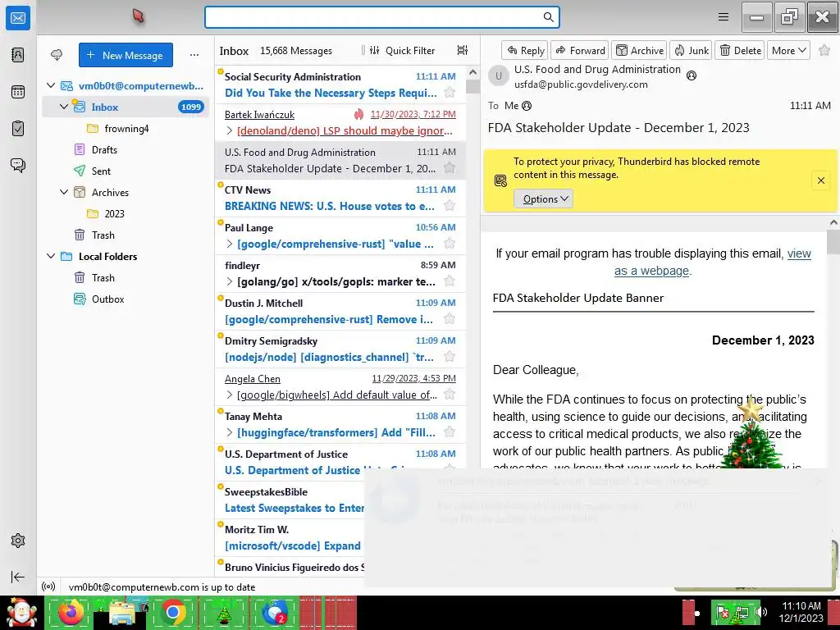Click the volume tray icon
This screenshot has width=840, height=630.
pos(760,612)
